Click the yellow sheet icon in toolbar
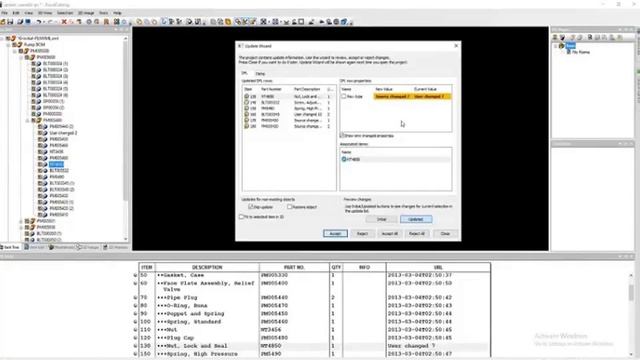640x360 pixels. coord(228,22)
